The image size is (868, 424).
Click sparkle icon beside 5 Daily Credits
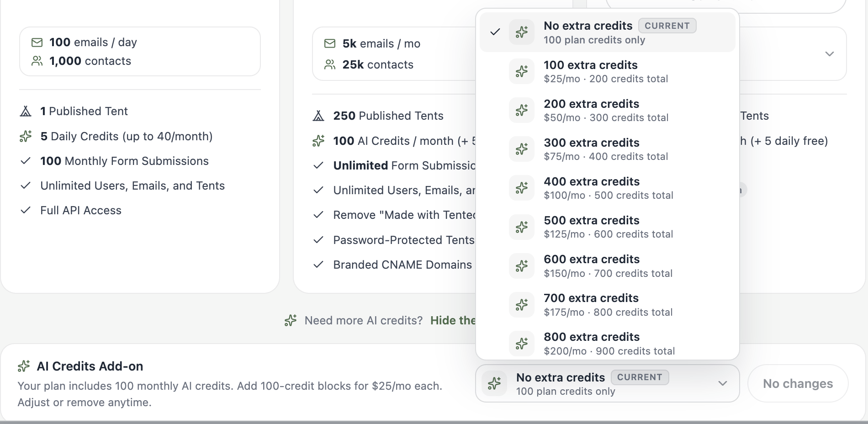click(x=26, y=136)
